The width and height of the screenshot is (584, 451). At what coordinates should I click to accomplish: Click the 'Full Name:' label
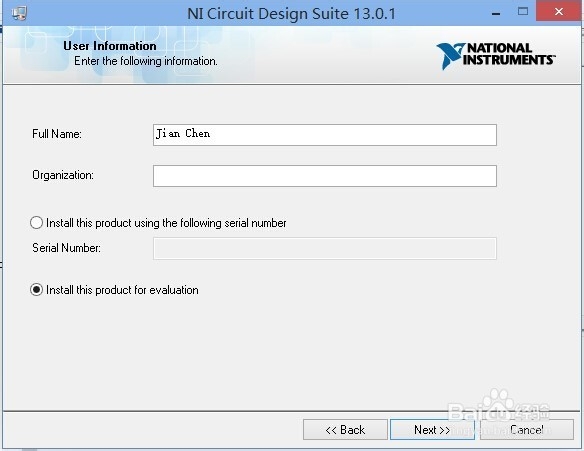pyautogui.click(x=57, y=134)
